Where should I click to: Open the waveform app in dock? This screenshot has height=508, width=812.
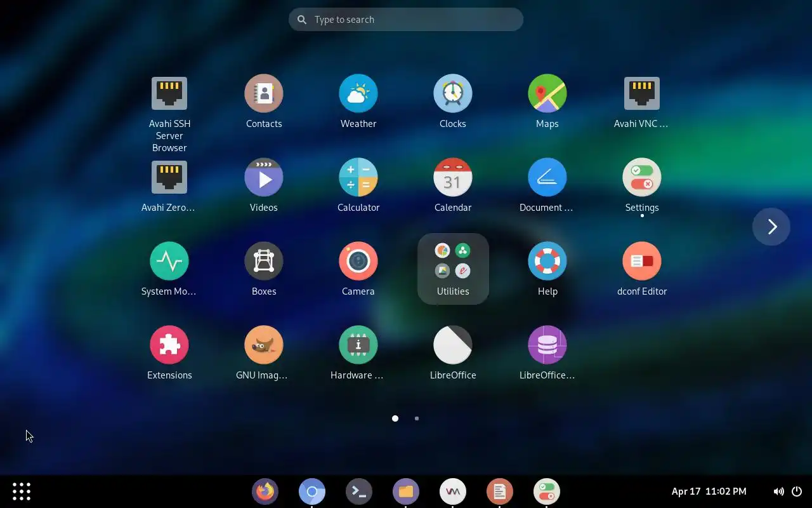pos(453,491)
